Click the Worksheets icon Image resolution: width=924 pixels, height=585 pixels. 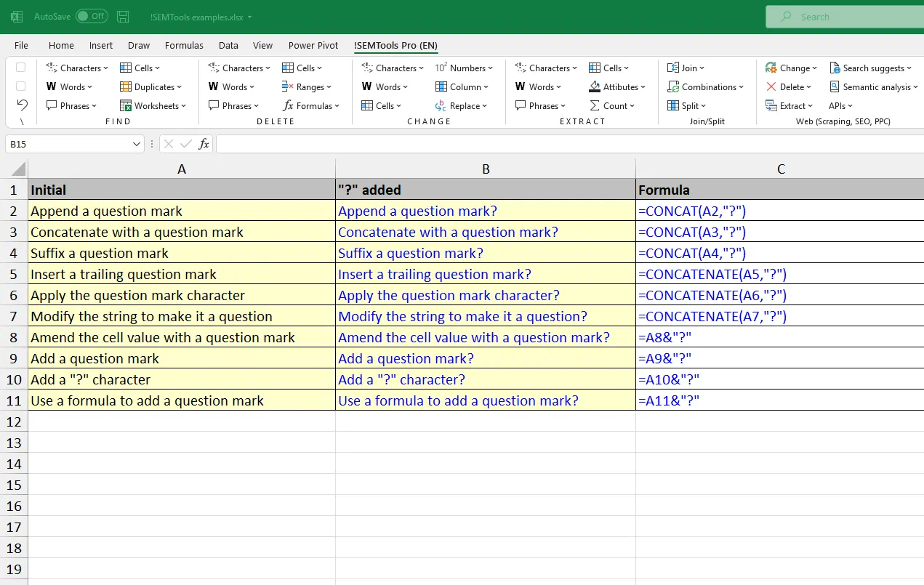coord(126,105)
